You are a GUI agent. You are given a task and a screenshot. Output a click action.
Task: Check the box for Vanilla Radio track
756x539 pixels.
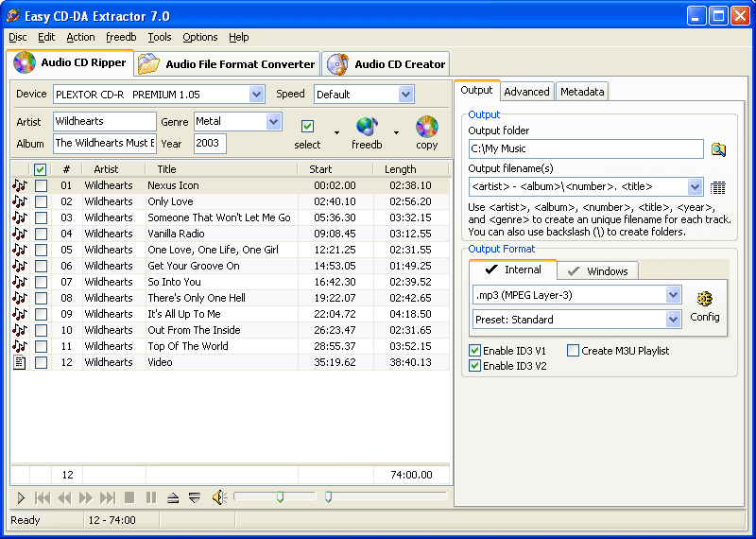point(41,234)
